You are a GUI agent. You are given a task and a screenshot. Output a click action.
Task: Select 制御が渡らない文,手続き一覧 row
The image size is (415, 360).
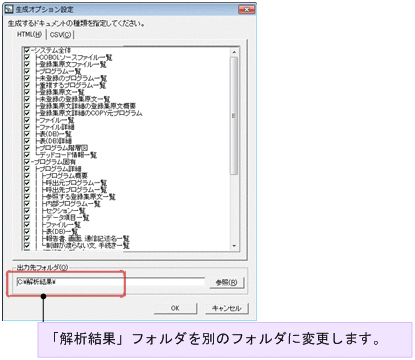[87, 246]
